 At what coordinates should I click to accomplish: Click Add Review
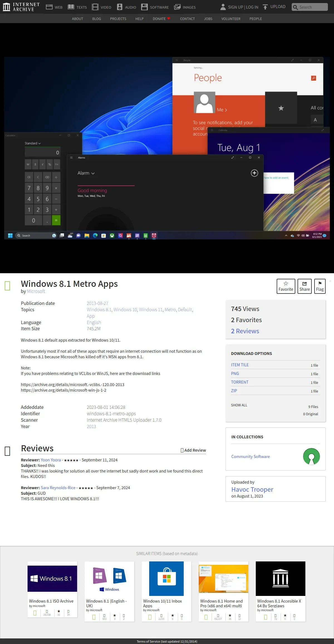coord(193,450)
